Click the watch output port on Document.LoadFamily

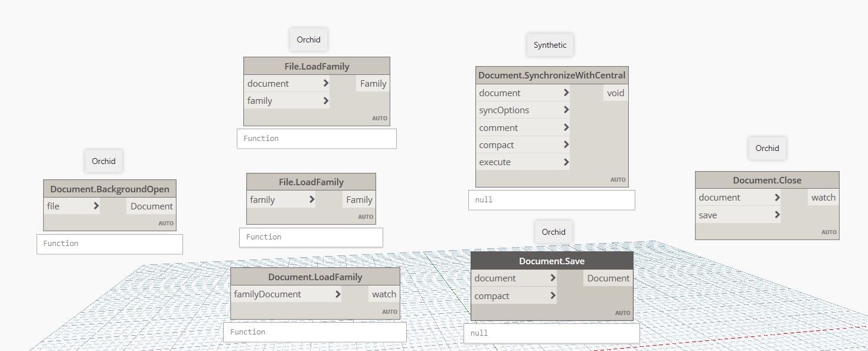384,294
